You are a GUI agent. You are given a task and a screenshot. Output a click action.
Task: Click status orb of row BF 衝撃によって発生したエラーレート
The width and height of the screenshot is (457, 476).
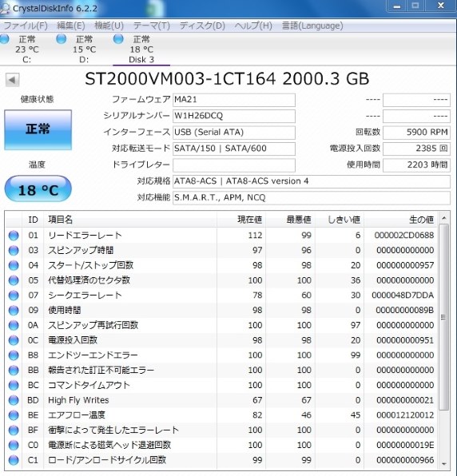coord(14,430)
